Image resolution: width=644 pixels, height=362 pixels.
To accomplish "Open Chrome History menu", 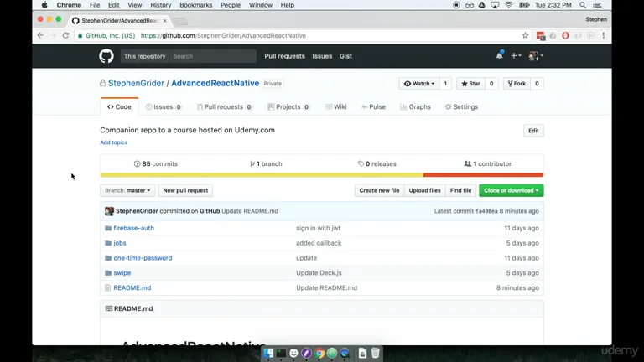I will click(161, 5).
